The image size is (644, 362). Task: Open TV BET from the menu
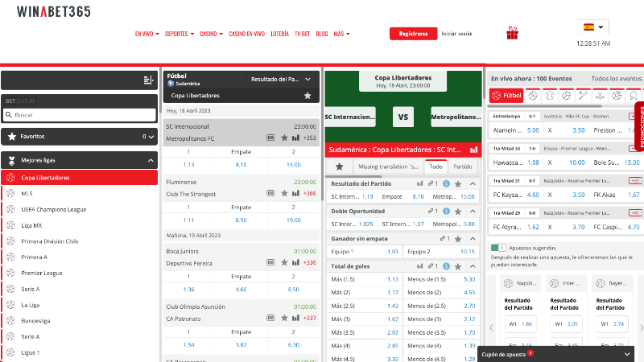click(x=303, y=34)
